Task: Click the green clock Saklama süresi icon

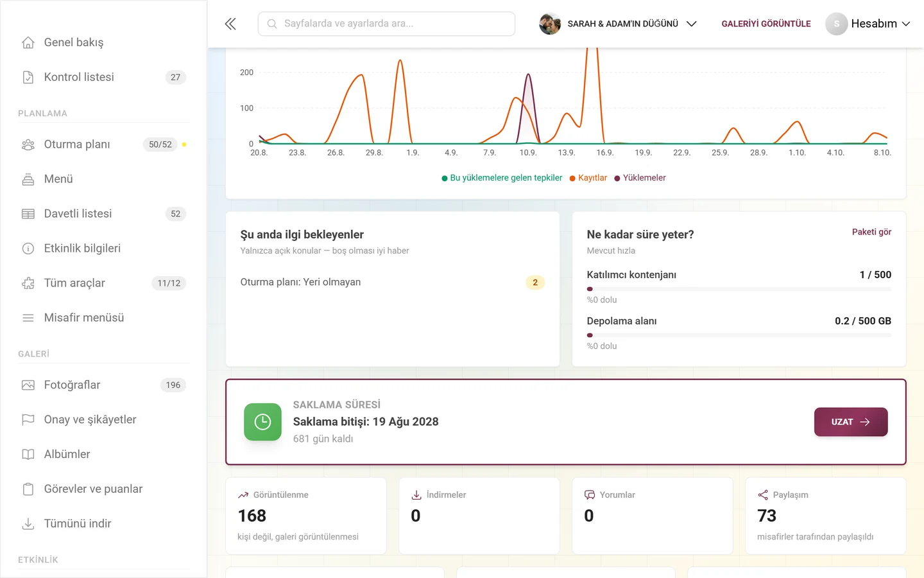Action: pos(262,422)
